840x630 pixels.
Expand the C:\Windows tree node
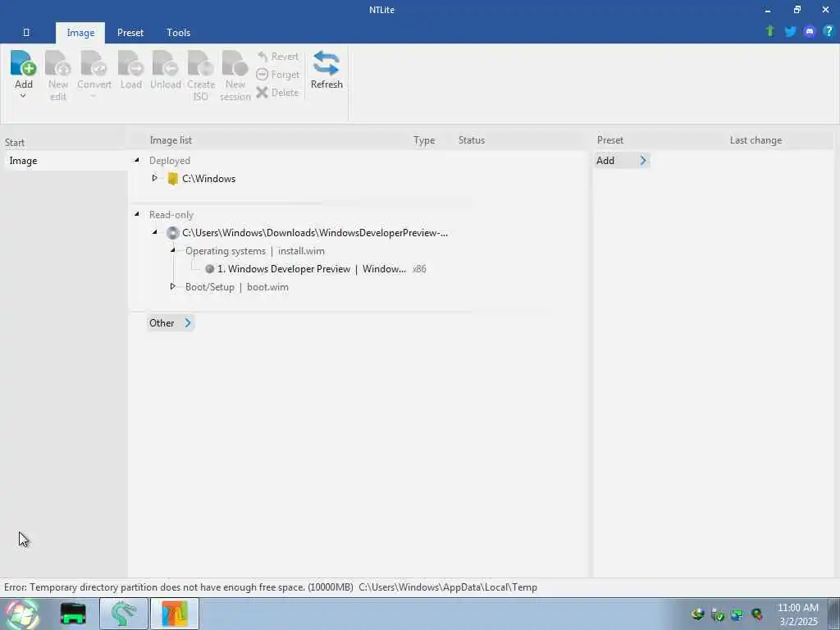coord(155,178)
